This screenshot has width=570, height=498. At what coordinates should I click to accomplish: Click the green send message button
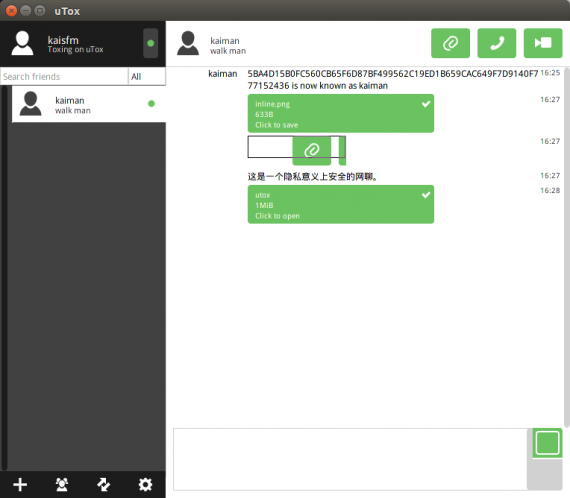coord(547,443)
